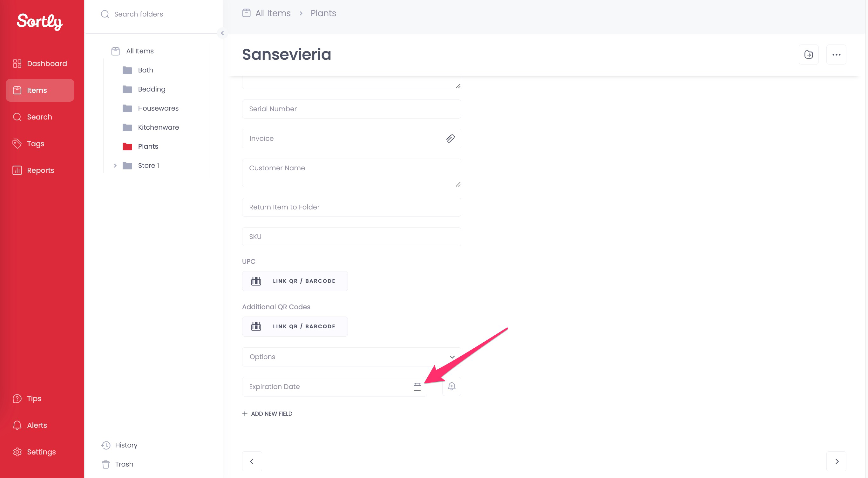Click the share/export icon top right

coord(809,54)
